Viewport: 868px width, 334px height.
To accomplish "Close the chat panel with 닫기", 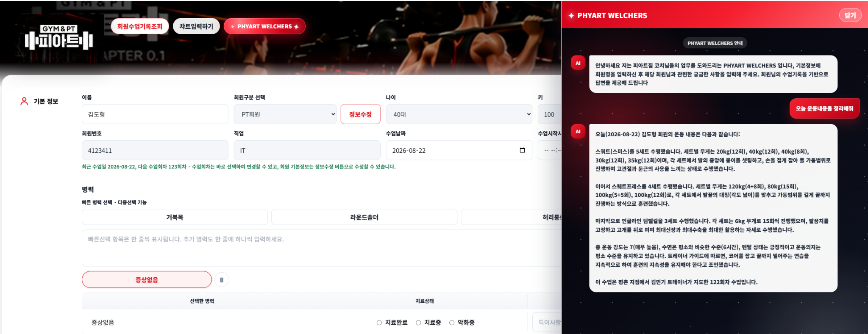I will 850,15.
